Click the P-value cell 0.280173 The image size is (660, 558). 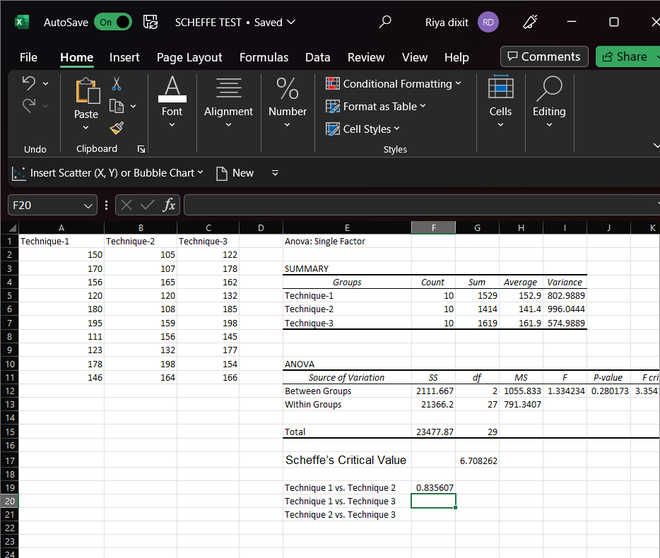point(609,391)
